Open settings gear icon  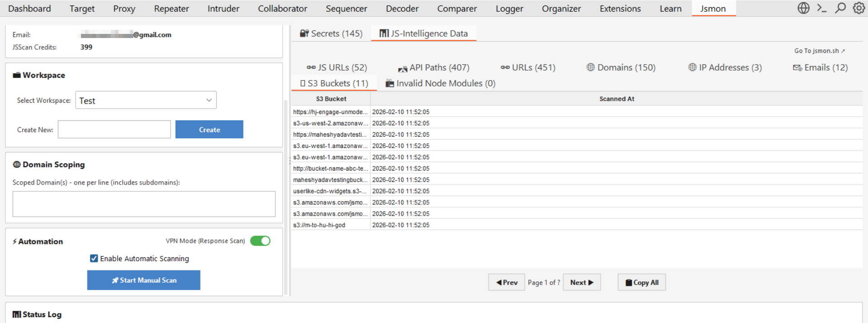[x=859, y=8]
